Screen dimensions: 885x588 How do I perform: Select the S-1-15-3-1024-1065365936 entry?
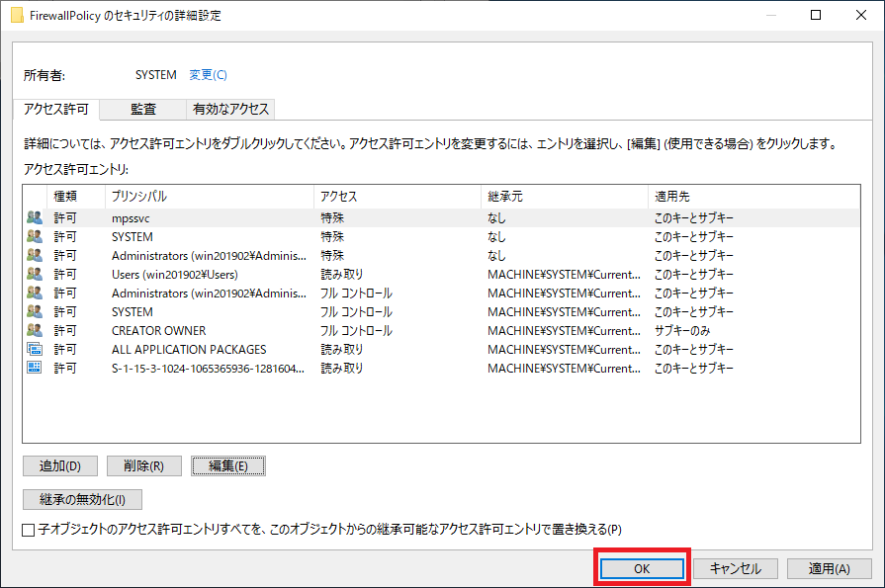pyautogui.click(x=441, y=368)
